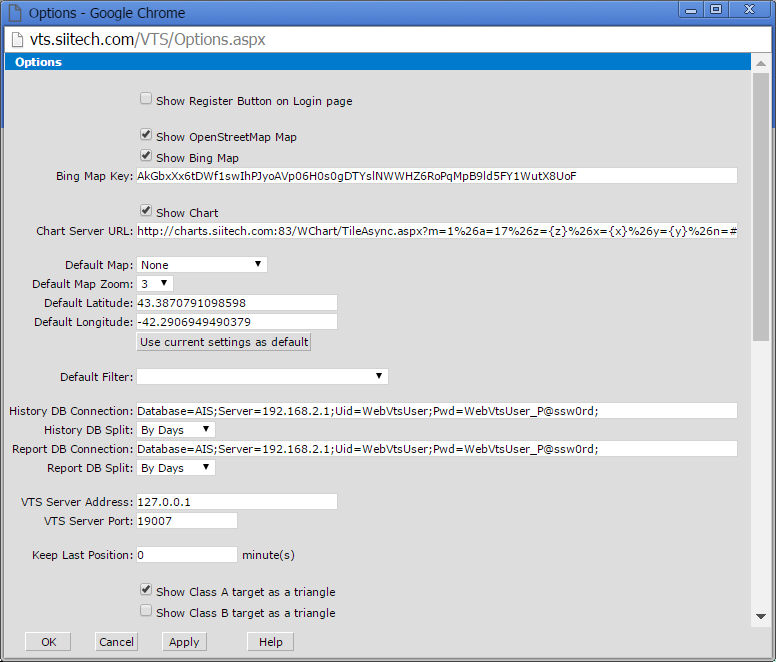Click the URL vts.siitech.com/VTS/Options.aspx

(147, 40)
